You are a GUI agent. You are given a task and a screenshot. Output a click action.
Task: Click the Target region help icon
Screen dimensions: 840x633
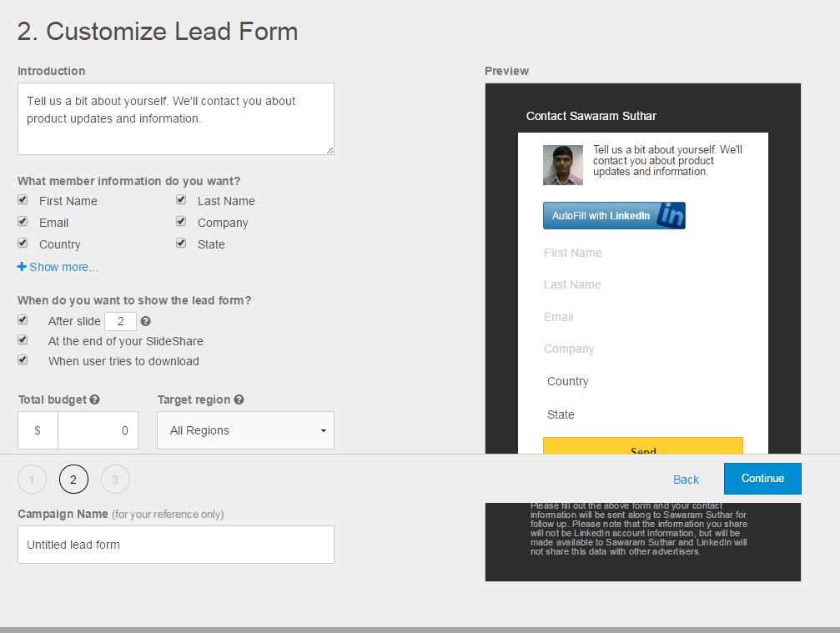(239, 399)
